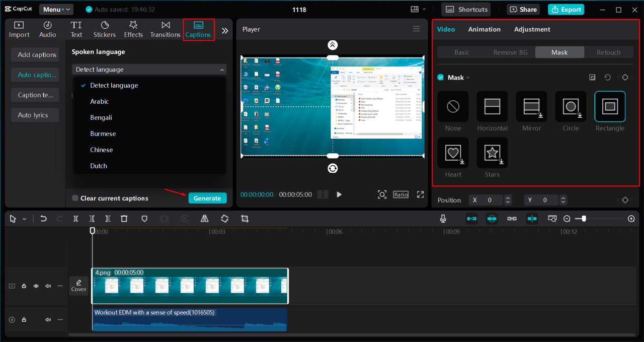Click the Delete trash icon in timeline toolbar
Image resolution: width=644 pixels, height=342 pixels.
(x=124, y=219)
